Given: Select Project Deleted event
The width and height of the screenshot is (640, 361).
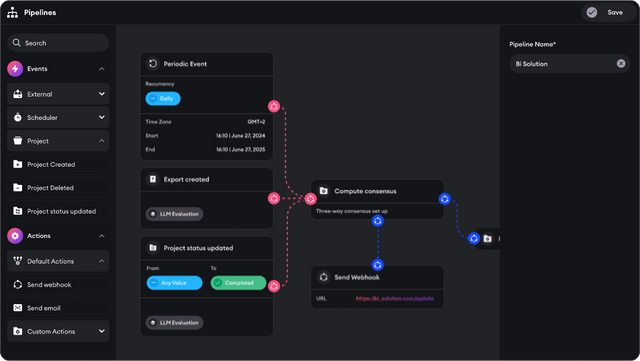Looking at the screenshot, I should pyautogui.click(x=58, y=188).
